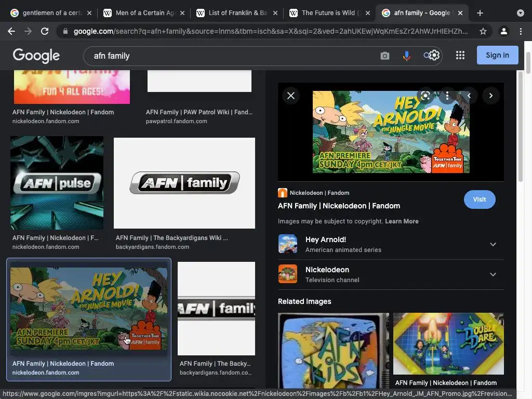This screenshot has width=532, height=399.
Task: Click the browser back arrow
Action: coord(11,31)
